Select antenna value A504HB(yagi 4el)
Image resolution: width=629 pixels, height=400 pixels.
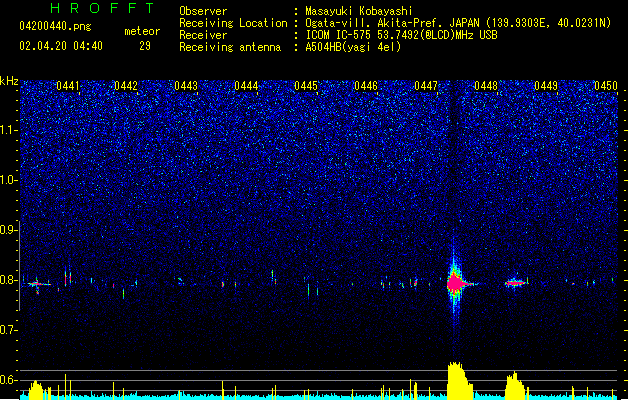click(x=353, y=47)
